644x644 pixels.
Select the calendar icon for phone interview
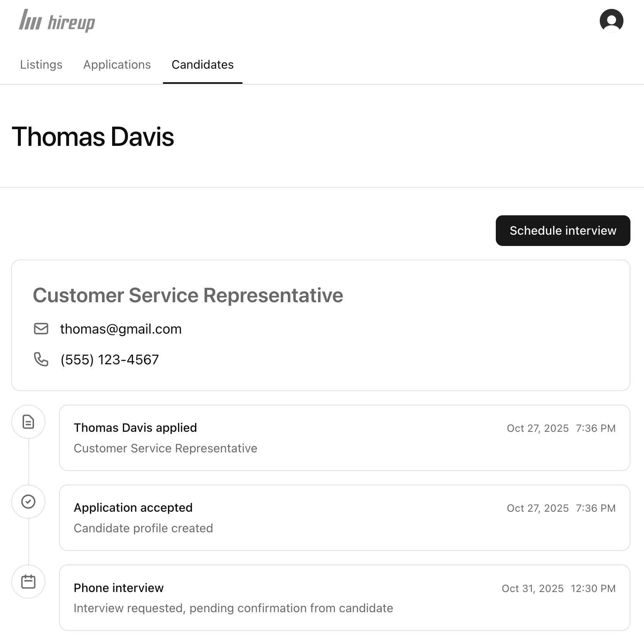[28, 582]
